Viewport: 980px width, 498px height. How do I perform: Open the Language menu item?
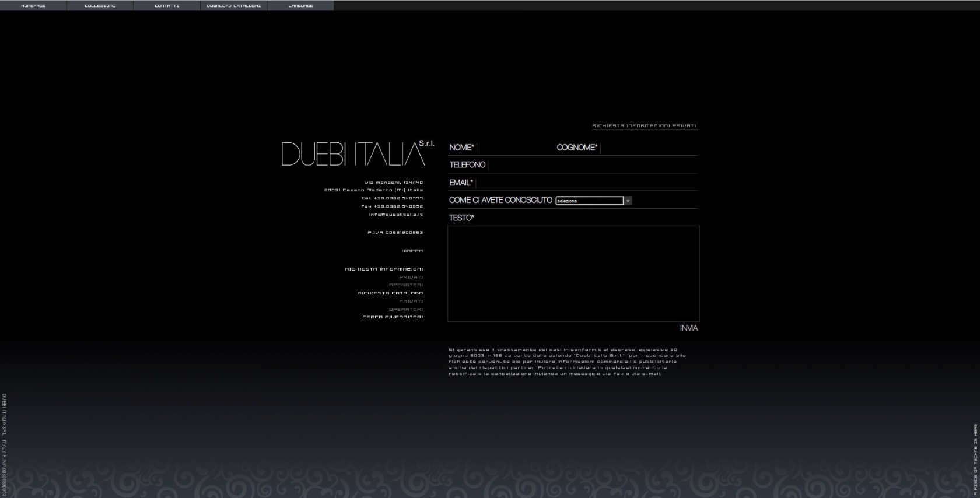[301, 6]
